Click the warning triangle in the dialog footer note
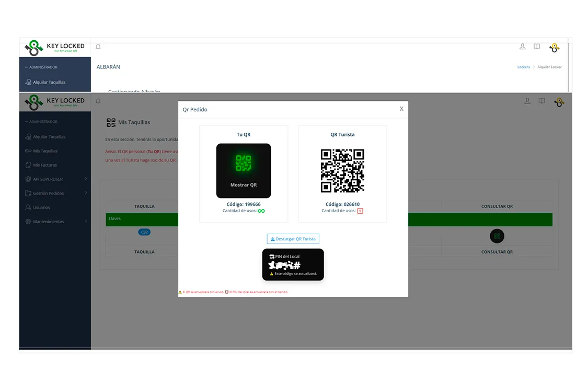 180,292
